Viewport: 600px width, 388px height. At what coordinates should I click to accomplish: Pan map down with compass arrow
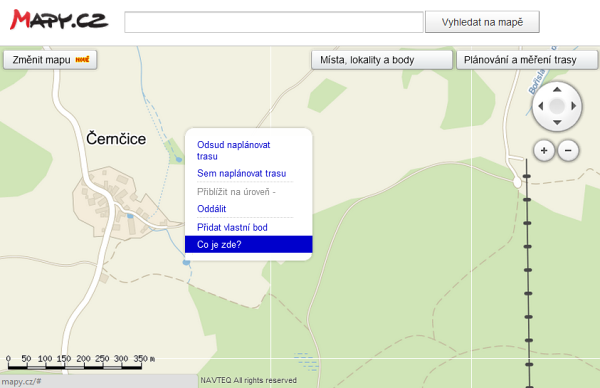point(557,122)
